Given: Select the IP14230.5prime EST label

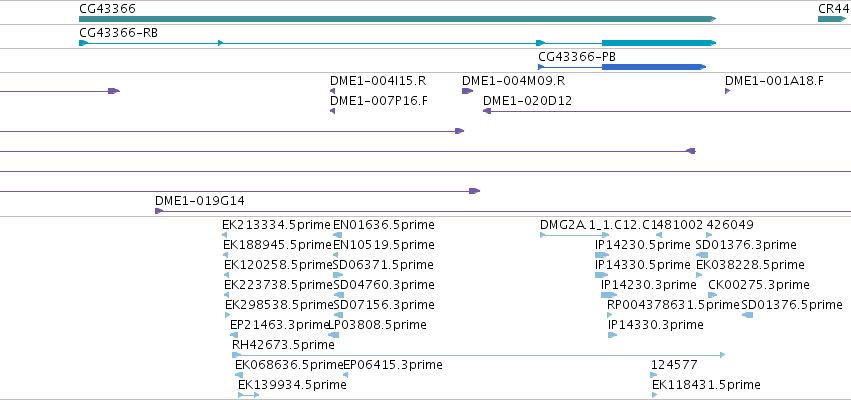Looking at the screenshot, I should point(643,245).
